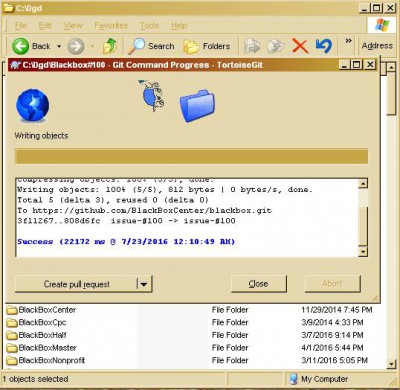400x390 pixels.
Task: Go up one folder level icon
Action: pos(110,46)
